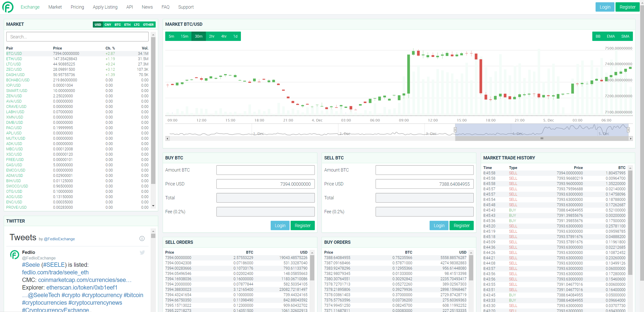Click the Fedlio logo in header
This screenshot has width=644, height=312.
point(8,7)
